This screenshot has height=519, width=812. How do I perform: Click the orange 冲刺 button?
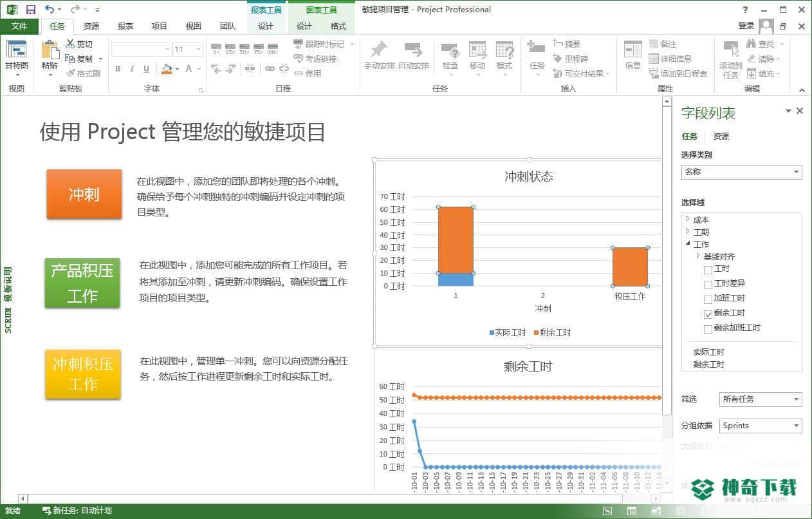(84, 194)
